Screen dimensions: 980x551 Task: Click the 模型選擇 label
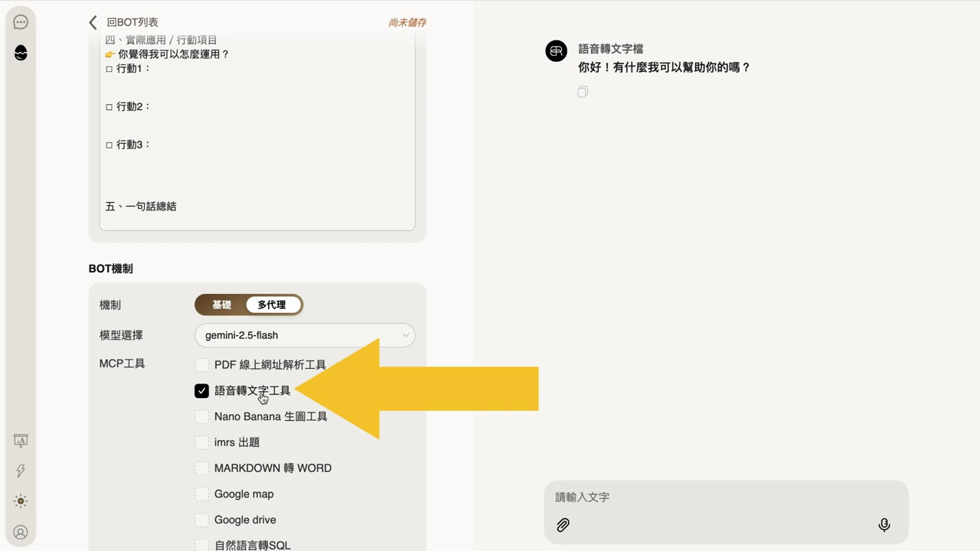pyautogui.click(x=121, y=335)
